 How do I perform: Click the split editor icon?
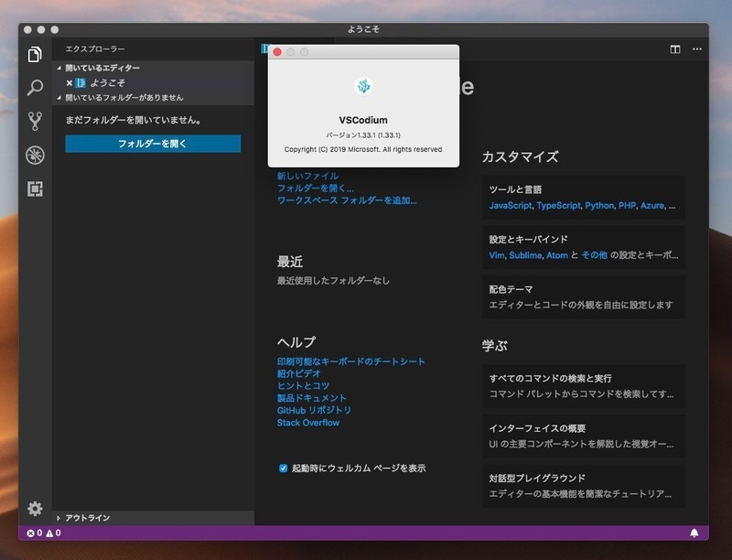(x=675, y=49)
